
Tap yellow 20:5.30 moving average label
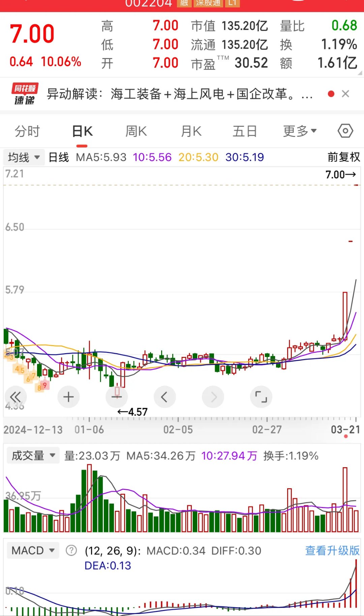coord(198,157)
